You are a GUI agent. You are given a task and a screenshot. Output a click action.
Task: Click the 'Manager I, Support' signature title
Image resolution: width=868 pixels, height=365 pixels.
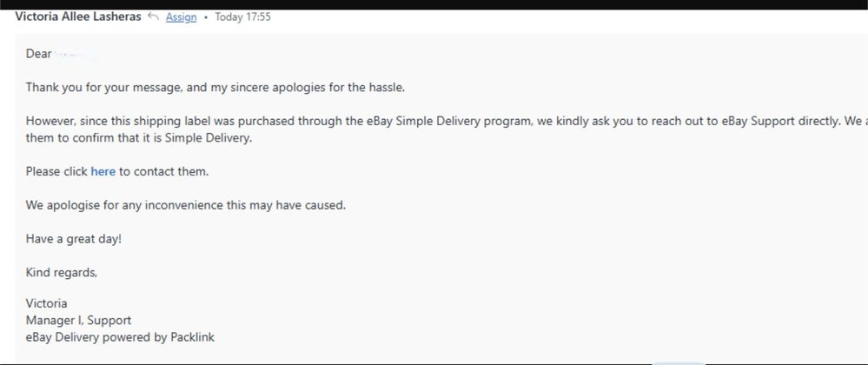click(x=78, y=321)
